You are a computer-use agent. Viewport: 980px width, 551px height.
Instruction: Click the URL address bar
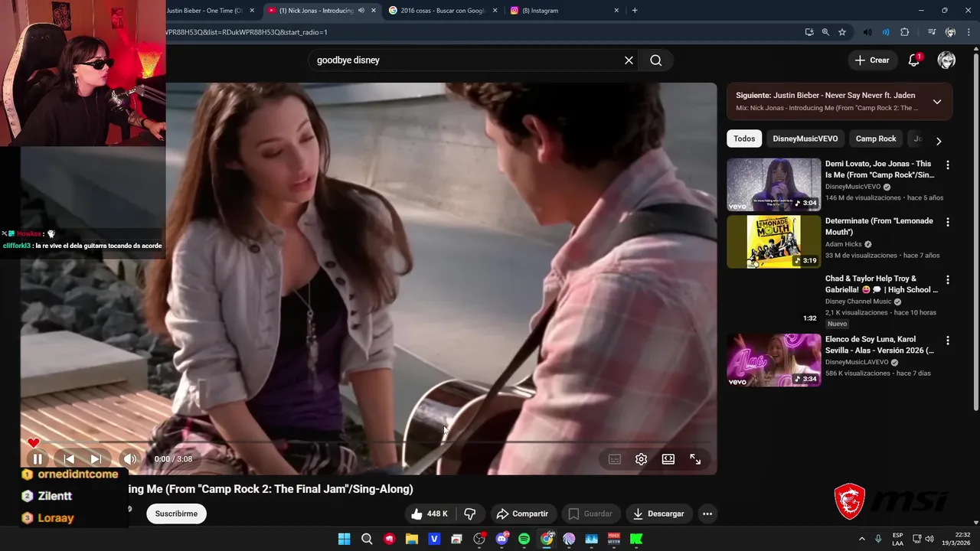pos(482,32)
